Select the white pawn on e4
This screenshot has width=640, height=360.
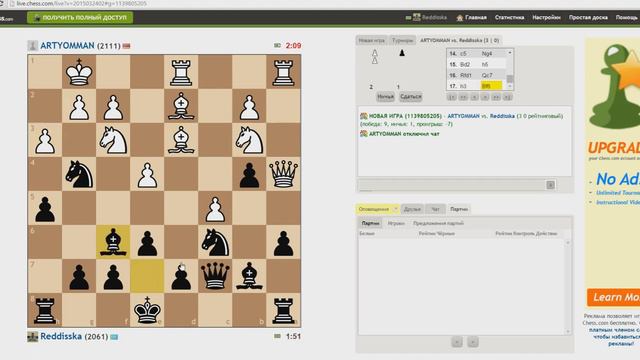[x=147, y=175]
